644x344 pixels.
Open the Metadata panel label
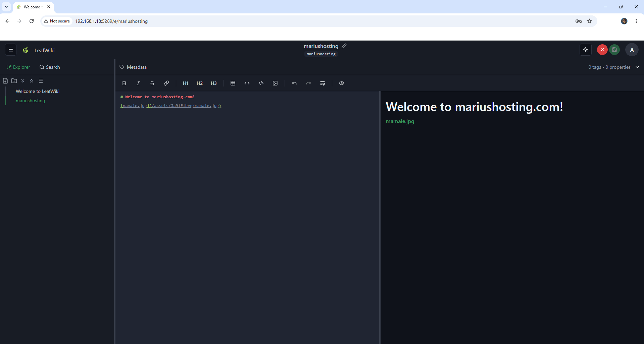137,67
